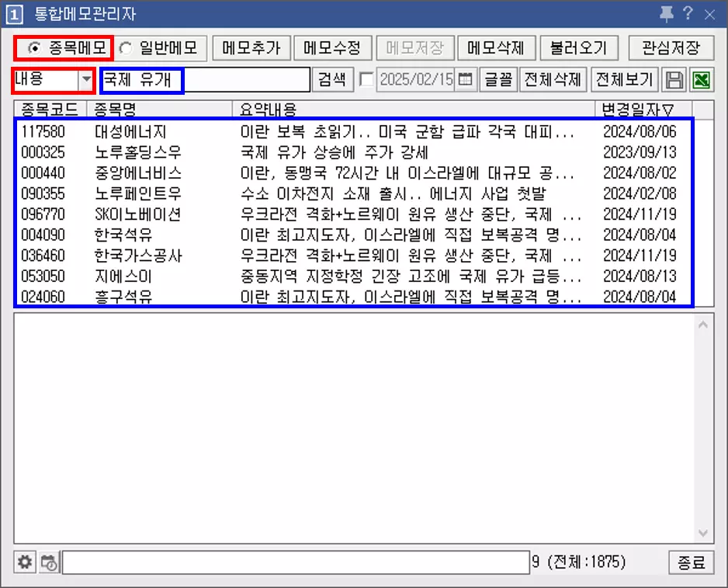Click the 메모삭제 button
The image size is (728, 588).
click(x=496, y=48)
